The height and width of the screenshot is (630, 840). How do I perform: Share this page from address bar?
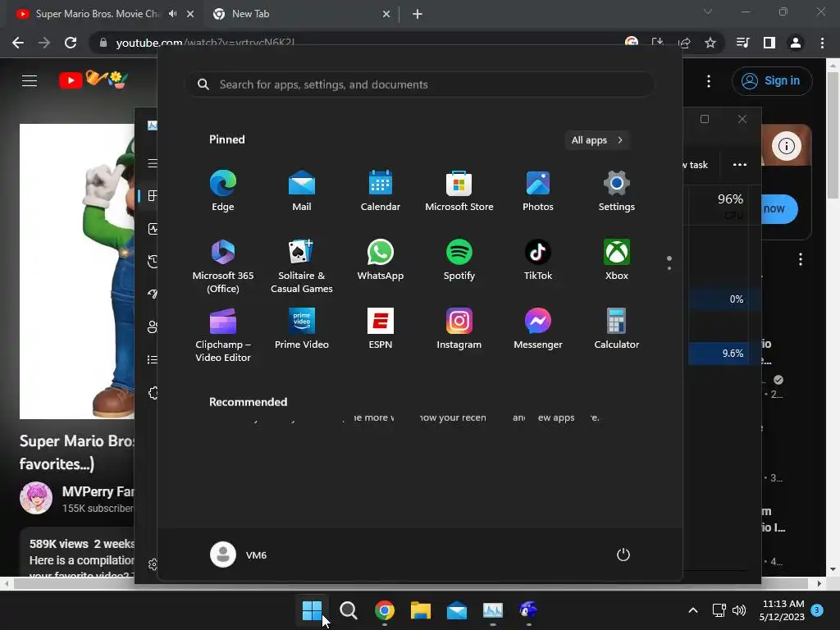click(684, 43)
